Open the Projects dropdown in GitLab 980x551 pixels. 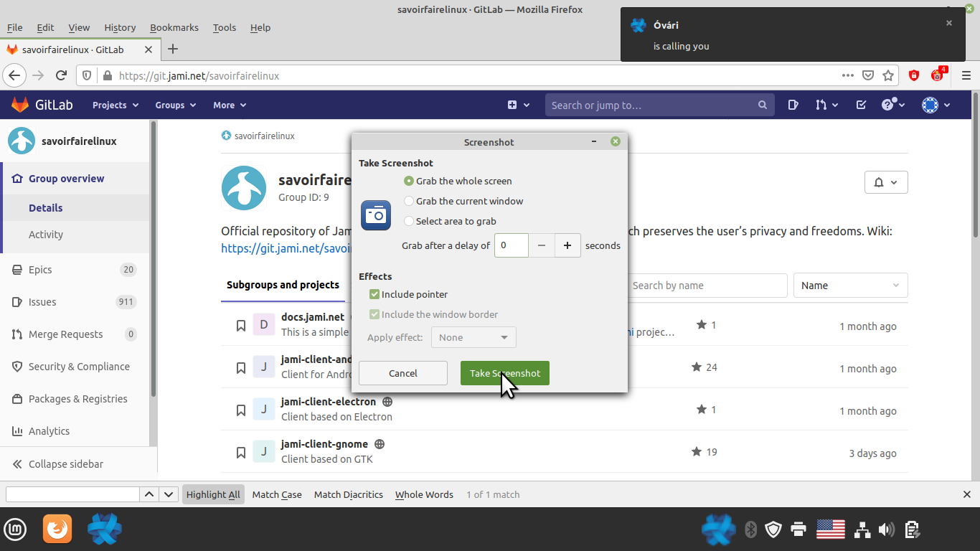pos(115,105)
